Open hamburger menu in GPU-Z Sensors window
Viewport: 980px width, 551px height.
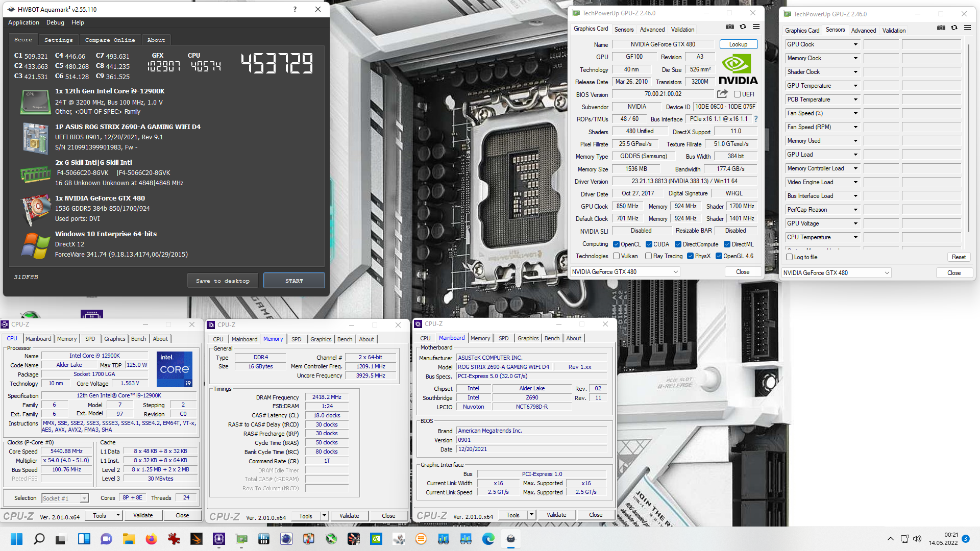[x=967, y=28]
